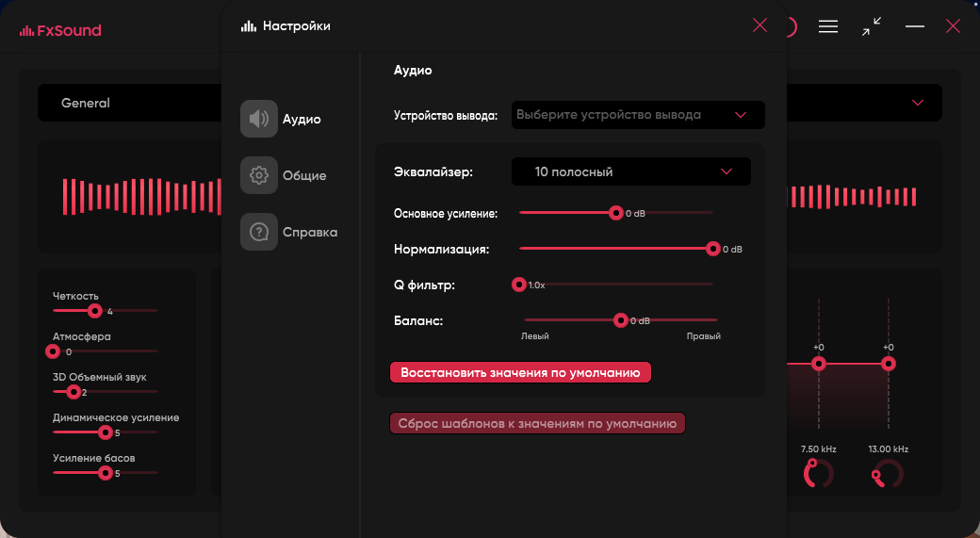
Task: Expand the Эквалайзер 10 полосный dropdown
Action: point(630,171)
